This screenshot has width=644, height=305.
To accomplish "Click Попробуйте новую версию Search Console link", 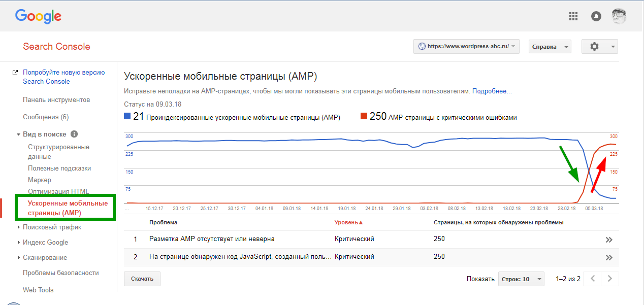I will click(x=63, y=77).
